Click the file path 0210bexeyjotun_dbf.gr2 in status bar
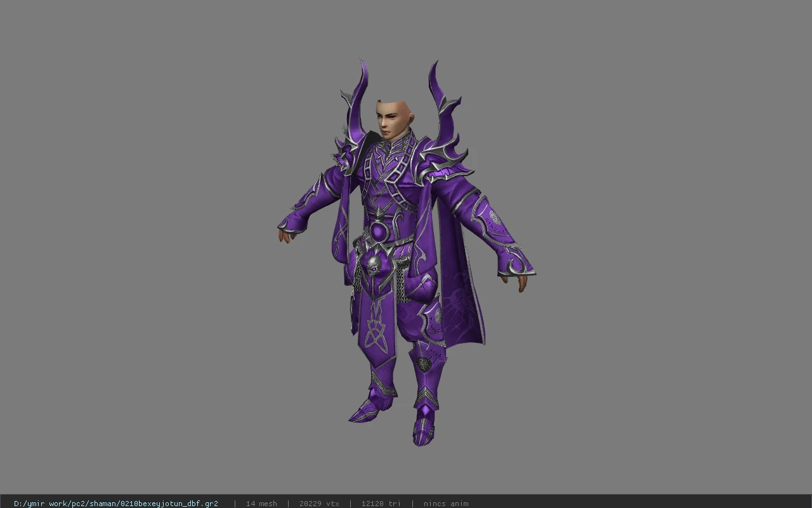Viewport: 812px width, 508px height. (116, 504)
